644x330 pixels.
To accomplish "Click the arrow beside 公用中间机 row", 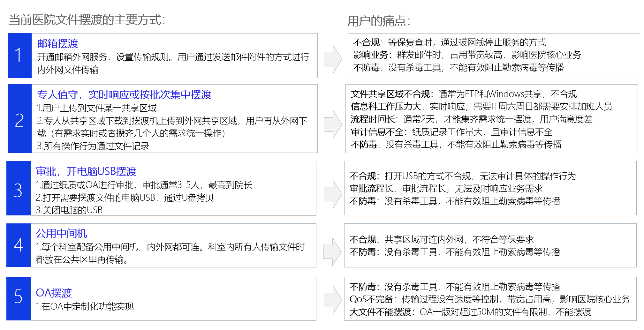I will coord(333,251).
